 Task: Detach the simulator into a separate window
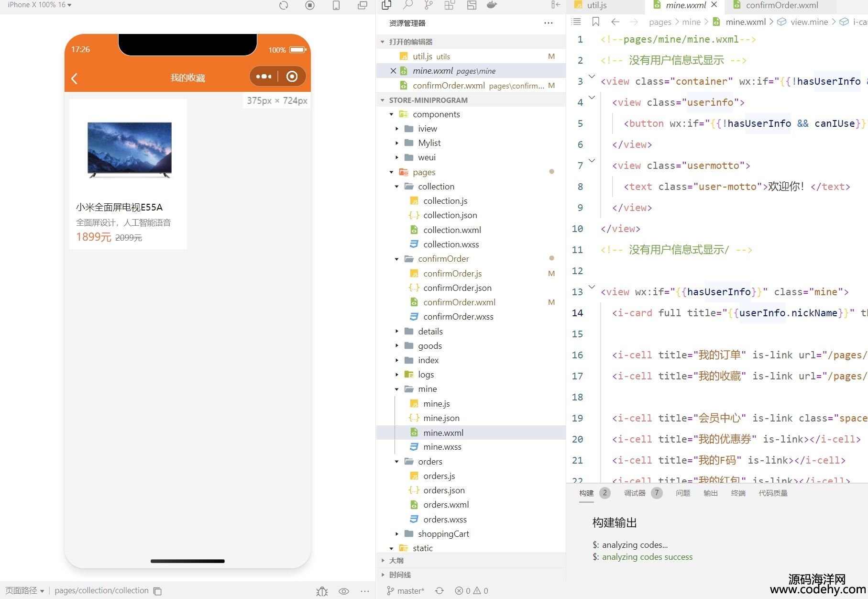[x=363, y=5]
